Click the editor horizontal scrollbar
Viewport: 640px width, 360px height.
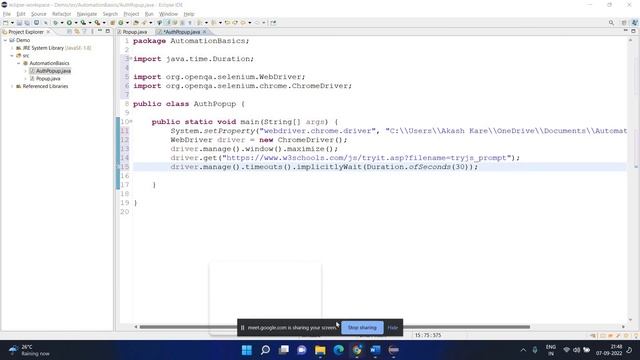pyautogui.click(x=335, y=327)
